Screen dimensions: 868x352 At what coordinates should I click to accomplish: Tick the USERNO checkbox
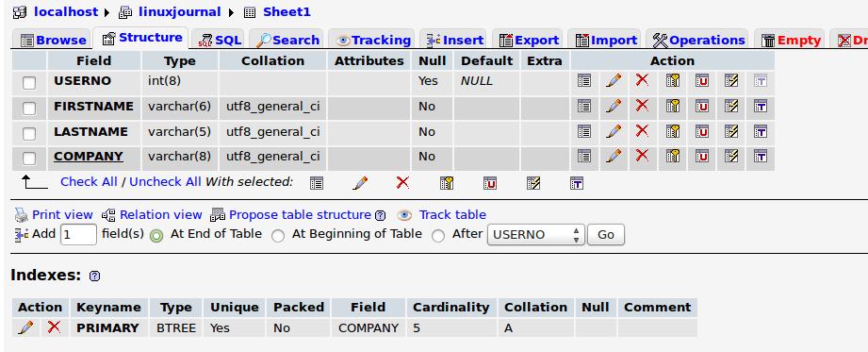29,83
